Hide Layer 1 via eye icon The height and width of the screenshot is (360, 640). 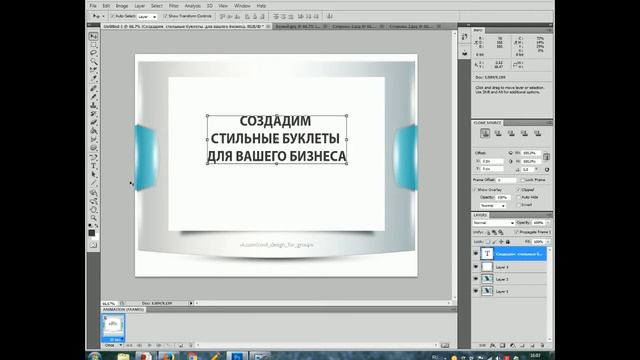coord(476,291)
